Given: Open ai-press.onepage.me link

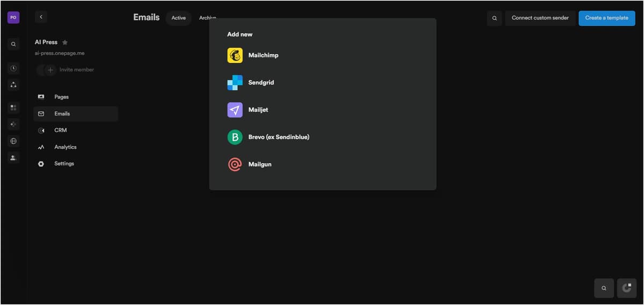Looking at the screenshot, I should tap(60, 54).
